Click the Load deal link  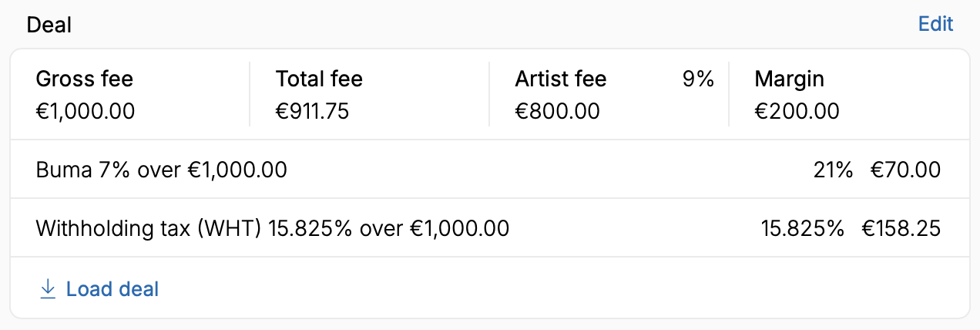coord(99,289)
